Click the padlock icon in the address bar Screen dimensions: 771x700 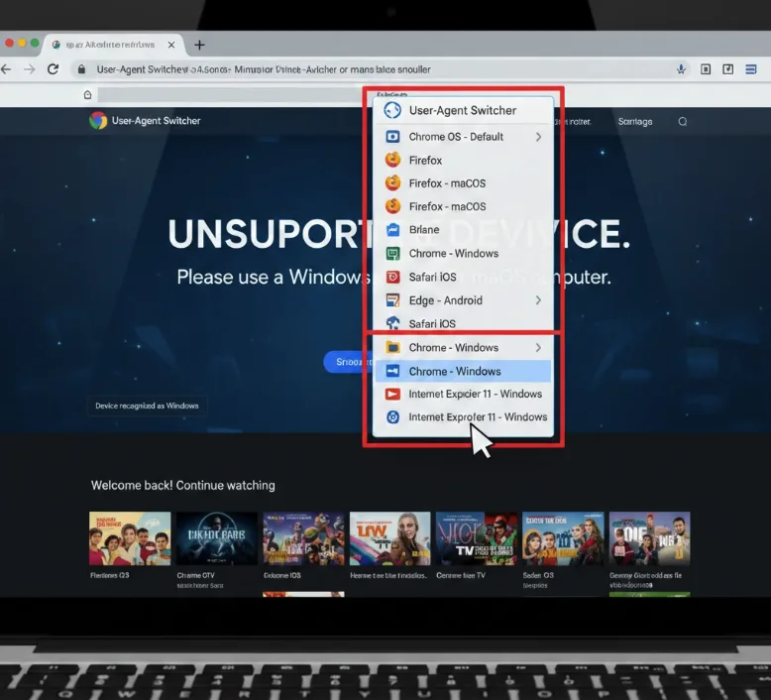79,69
